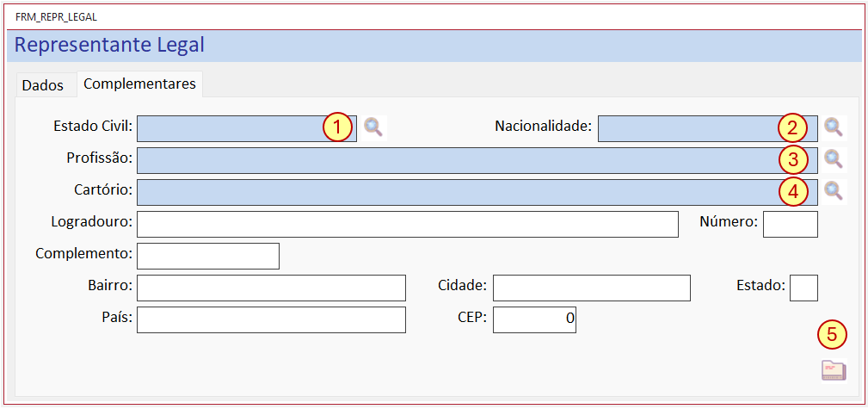Screen dimensions: 868x409
Task: Click the Estado Civil label
Action: pyautogui.click(x=93, y=127)
